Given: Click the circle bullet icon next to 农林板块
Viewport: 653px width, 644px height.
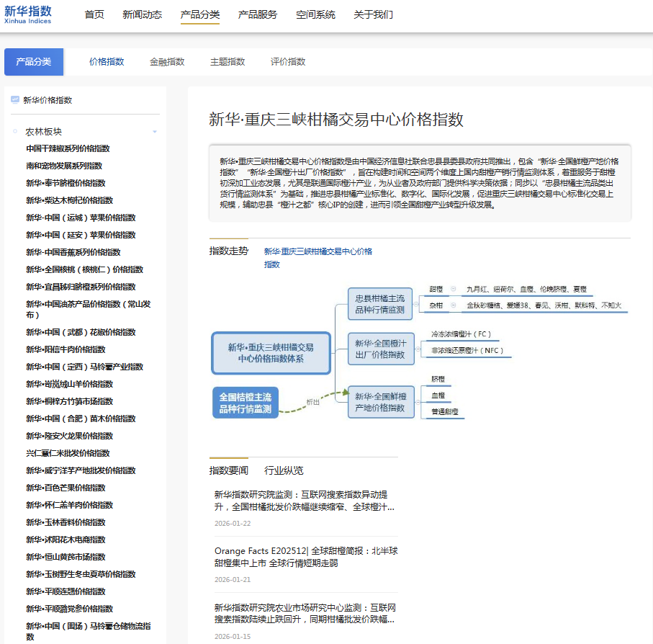Looking at the screenshot, I should tap(14, 130).
